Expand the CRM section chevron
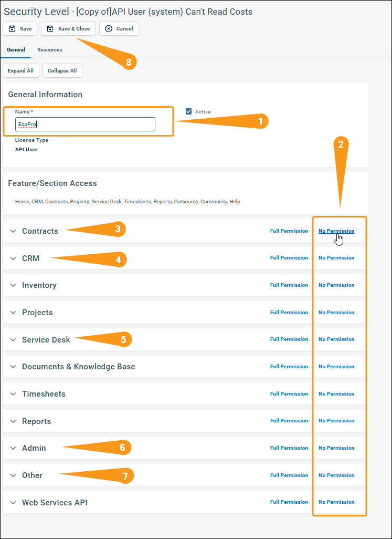 click(x=13, y=258)
